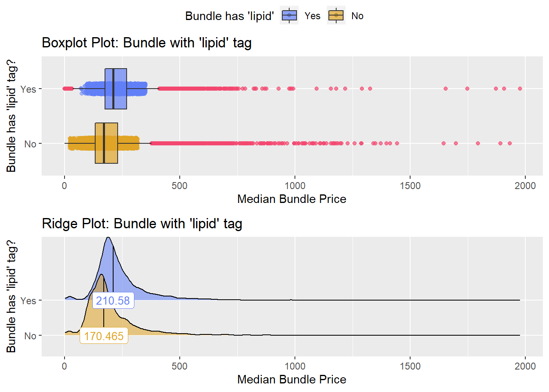Screen dimensions: 549x392
Task: Click the 210.58 median label
Action: [113, 301]
